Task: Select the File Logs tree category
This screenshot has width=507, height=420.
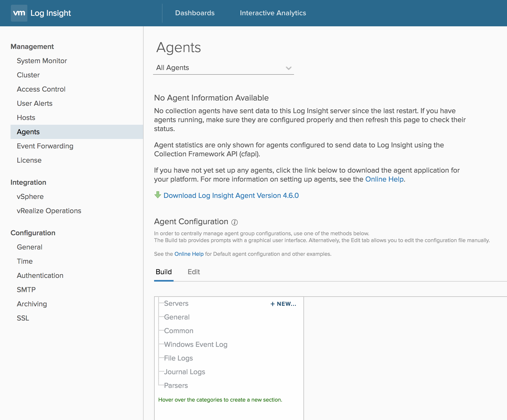Action: 178,358
